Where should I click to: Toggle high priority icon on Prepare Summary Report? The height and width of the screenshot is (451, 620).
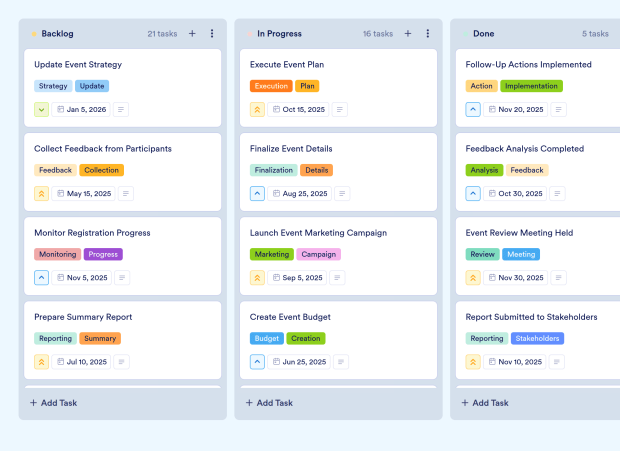click(x=41, y=362)
